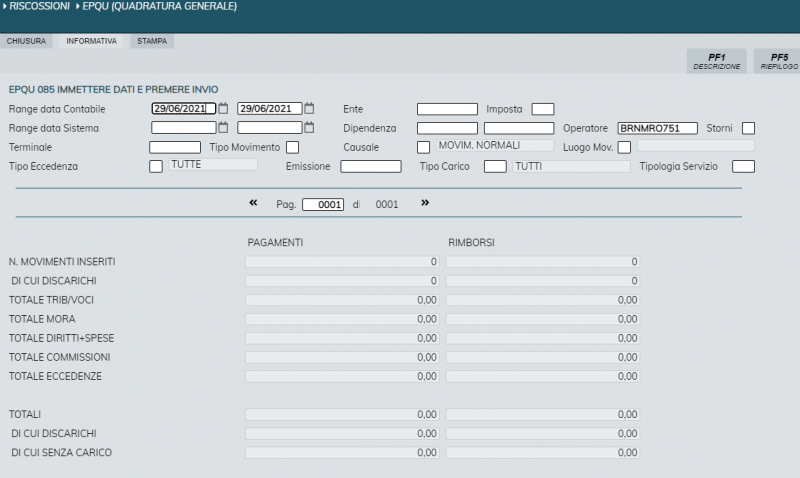This screenshot has height=478, width=800.
Task: Open calendar for first Range data Contabile date
Action: (224, 109)
